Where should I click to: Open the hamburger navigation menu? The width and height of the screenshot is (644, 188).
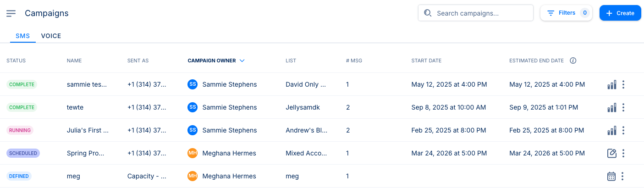tap(11, 13)
